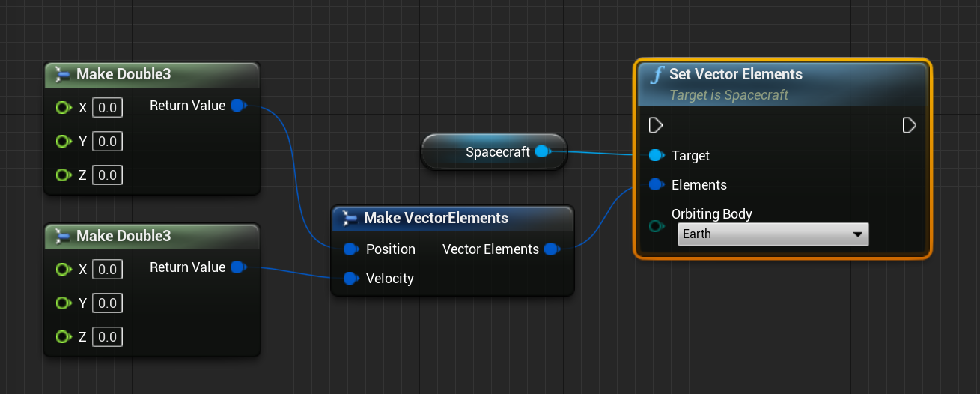Screen dimensions: 980x394
Task: Click the Vector Elements output pin
Action: [x=552, y=249]
